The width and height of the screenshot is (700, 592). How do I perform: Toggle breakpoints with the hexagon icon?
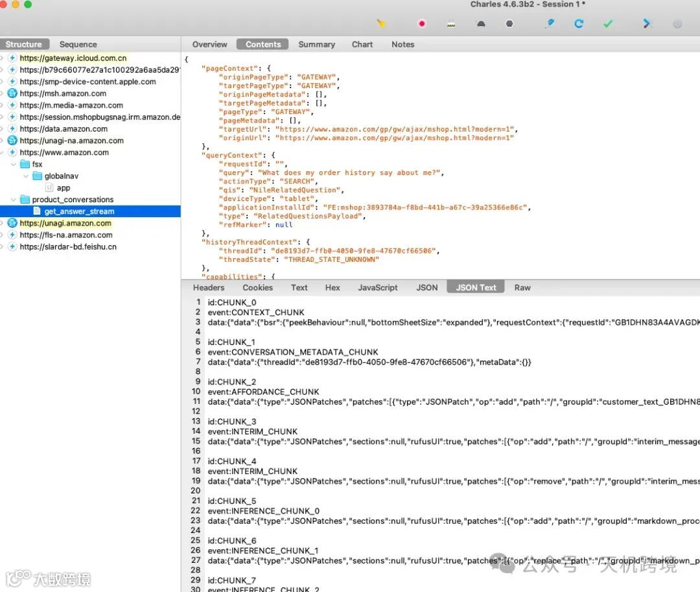coord(509,24)
